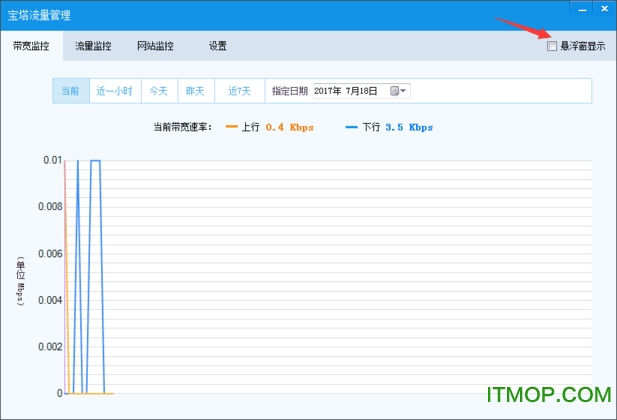This screenshot has height=420, width=617.
Task: Click the 宝塔流量管理 window title
Action: (39, 15)
